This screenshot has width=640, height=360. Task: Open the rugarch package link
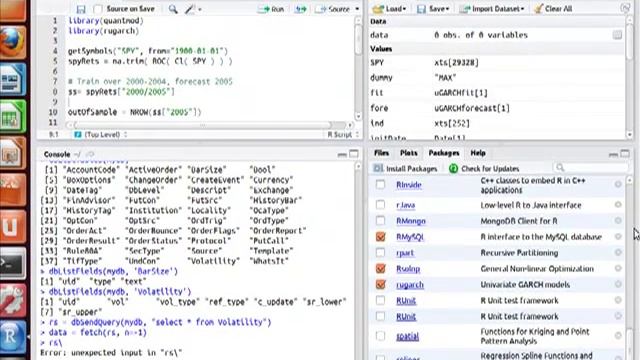410,285
